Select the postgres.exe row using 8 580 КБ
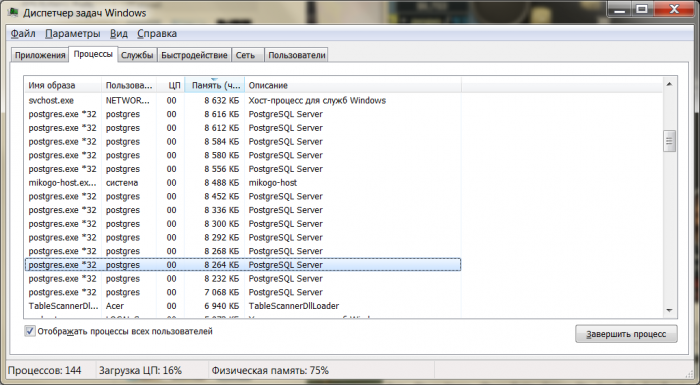 click(x=243, y=155)
